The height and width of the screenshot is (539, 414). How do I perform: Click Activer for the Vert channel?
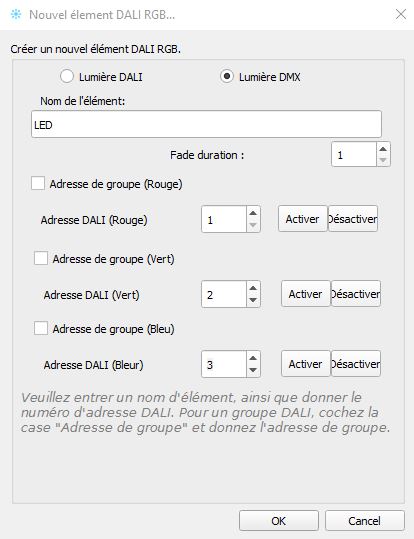pyautogui.click(x=305, y=294)
